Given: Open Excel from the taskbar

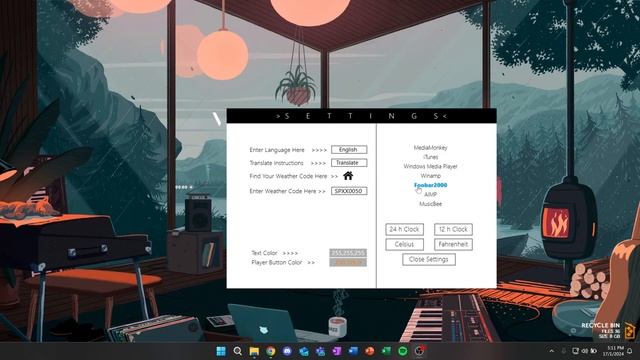Looking at the screenshot, I should pos(386,351).
